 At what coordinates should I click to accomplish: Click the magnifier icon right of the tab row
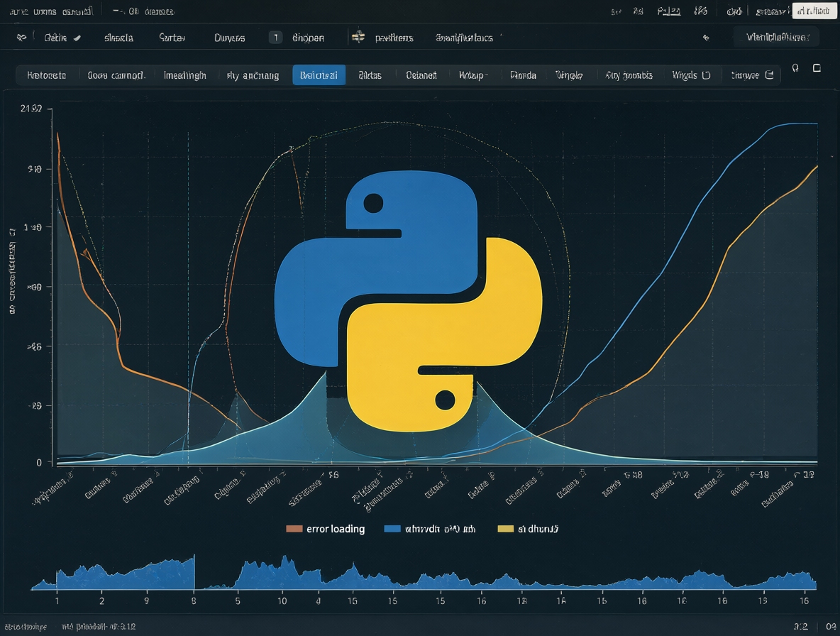point(795,68)
